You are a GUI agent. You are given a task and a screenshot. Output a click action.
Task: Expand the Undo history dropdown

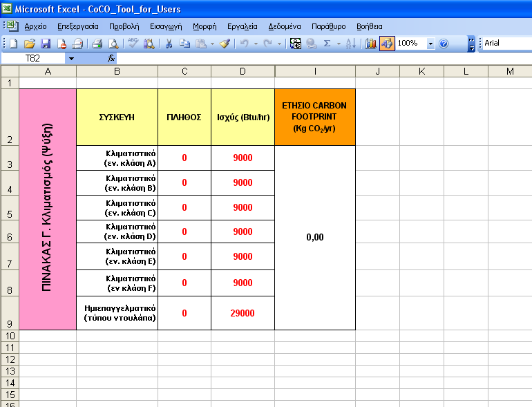click(x=256, y=44)
